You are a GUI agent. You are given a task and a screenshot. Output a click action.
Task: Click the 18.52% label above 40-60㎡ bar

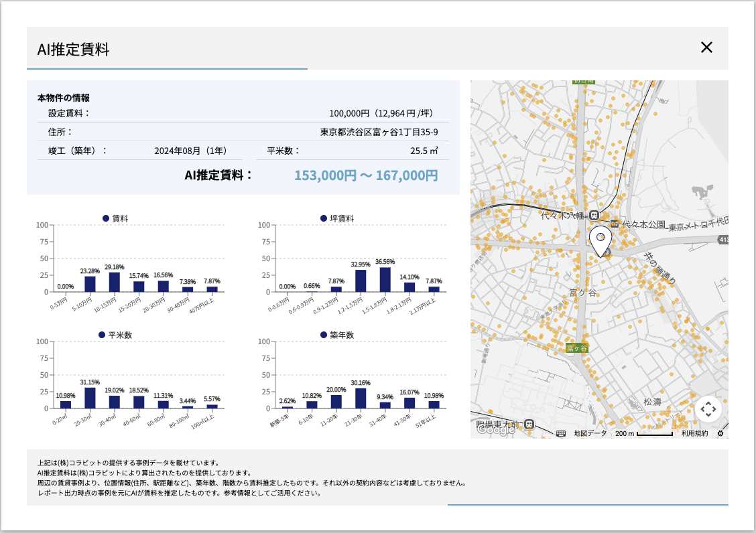click(139, 390)
